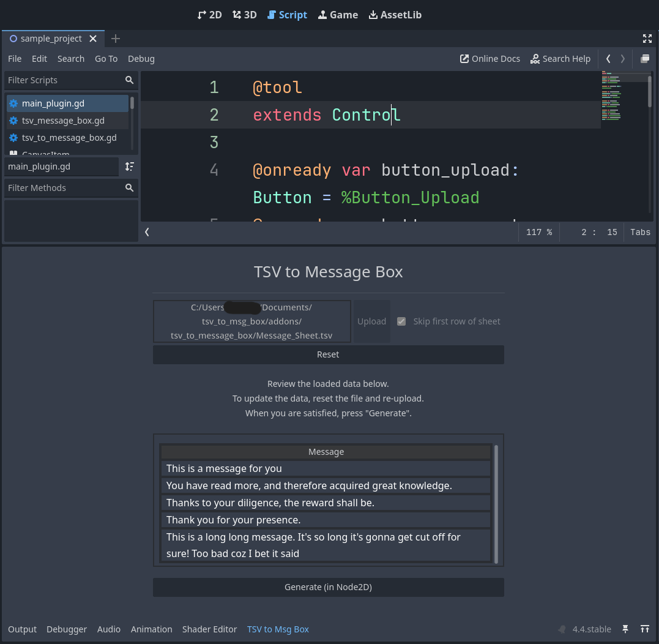Click the code editor vertical scrollbar
Screen dimensions: 659x644
[650, 91]
